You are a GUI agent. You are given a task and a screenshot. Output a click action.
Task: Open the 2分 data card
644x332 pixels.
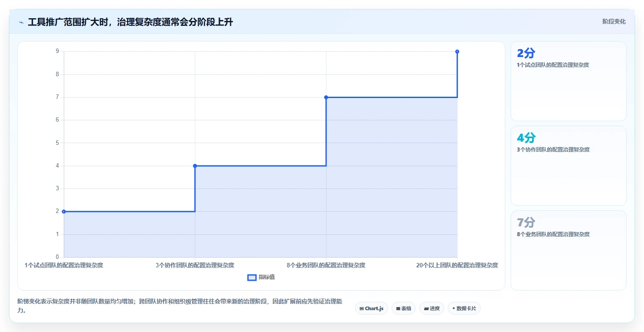[x=568, y=81]
